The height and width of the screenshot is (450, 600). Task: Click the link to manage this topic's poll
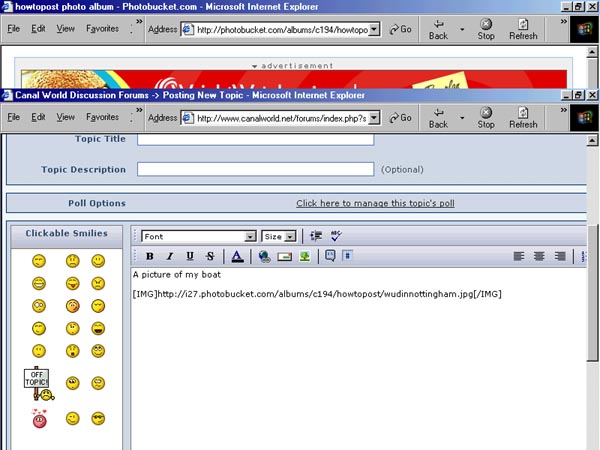(x=375, y=203)
